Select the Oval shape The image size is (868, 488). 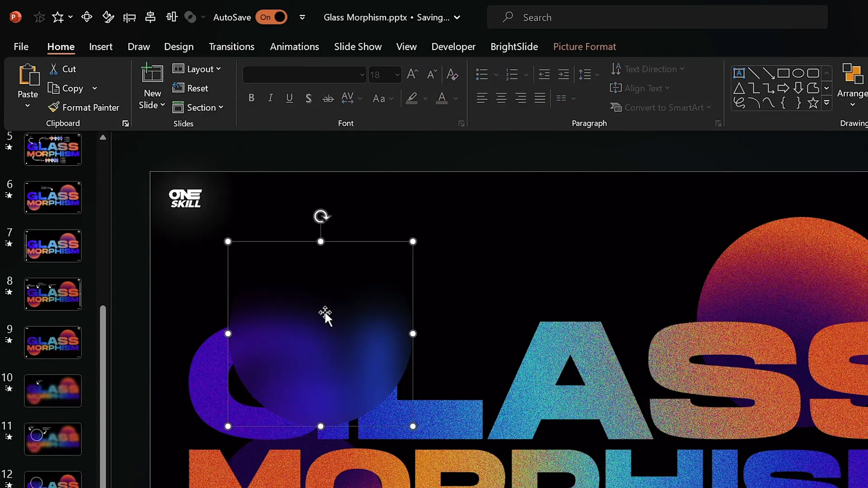pos(798,73)
